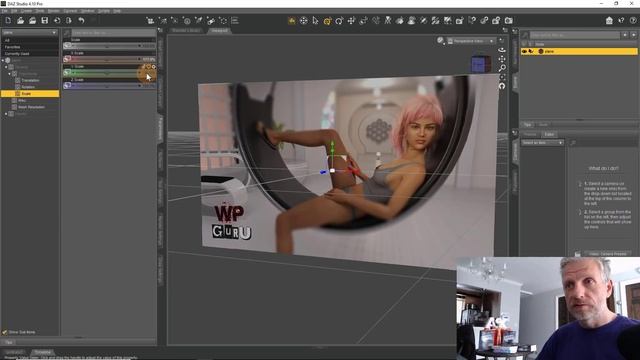Screen dimensions: 640x360
Task: Toggle Show Sub Items checkbox
Action: 4,332
